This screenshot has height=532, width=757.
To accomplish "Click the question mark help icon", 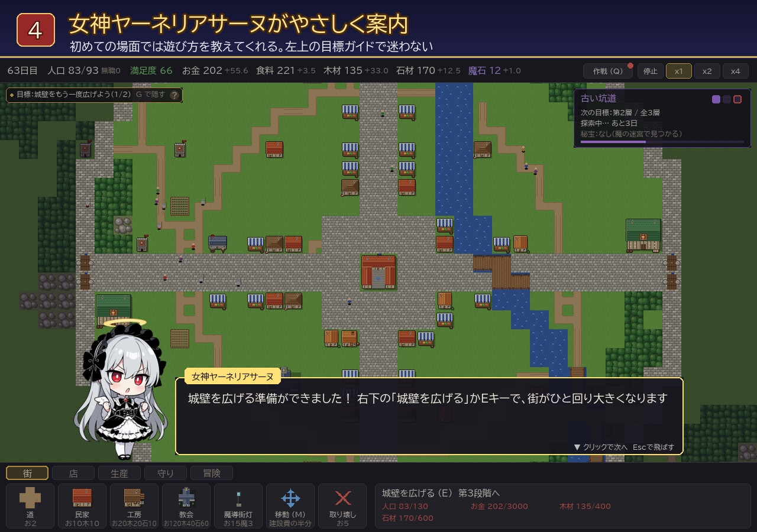I will tap(174, 95).
